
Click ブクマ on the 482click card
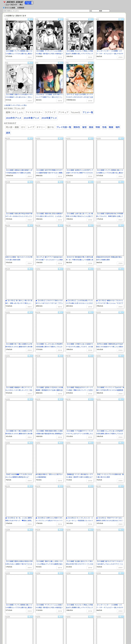(90, 307)
